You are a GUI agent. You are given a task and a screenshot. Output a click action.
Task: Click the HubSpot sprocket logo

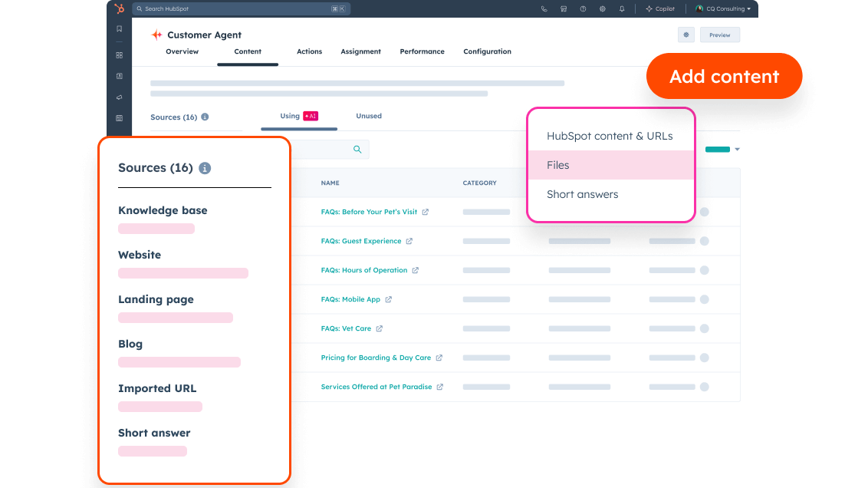(119, 8)
